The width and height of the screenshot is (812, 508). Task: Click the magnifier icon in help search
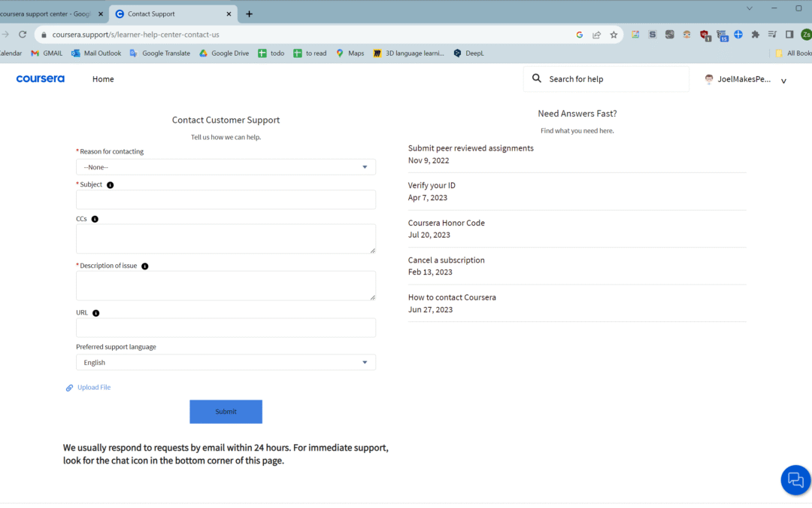tap(537, 79)
